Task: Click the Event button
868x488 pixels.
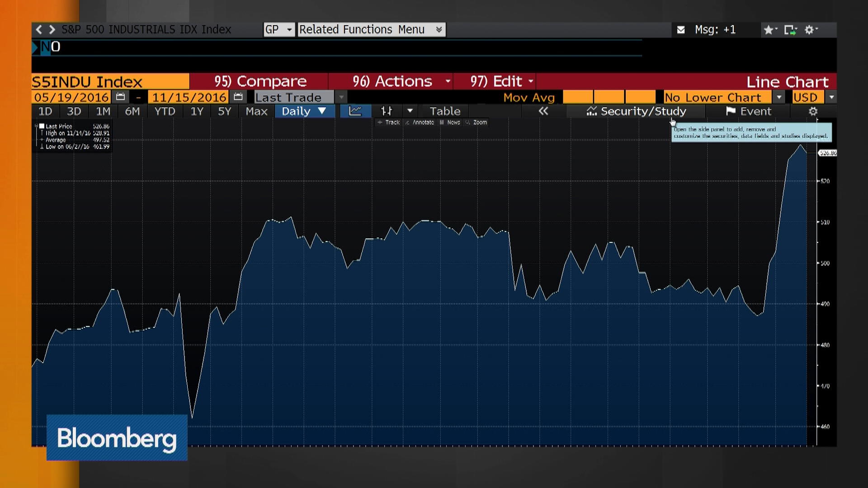Action: (x=749, y=111)
